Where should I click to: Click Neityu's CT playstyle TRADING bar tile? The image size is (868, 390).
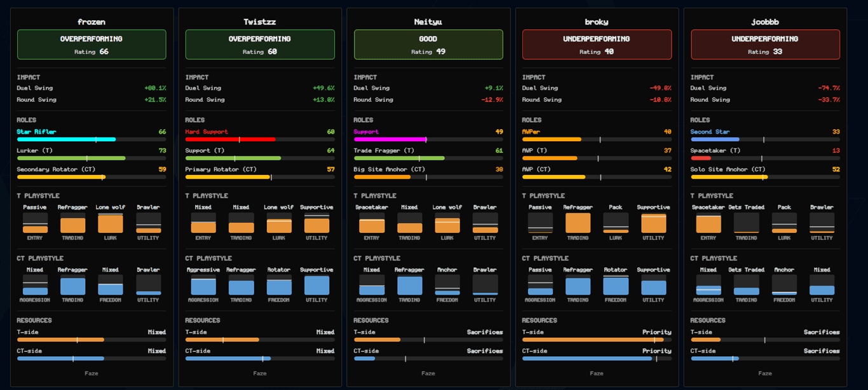pos(410,285)
